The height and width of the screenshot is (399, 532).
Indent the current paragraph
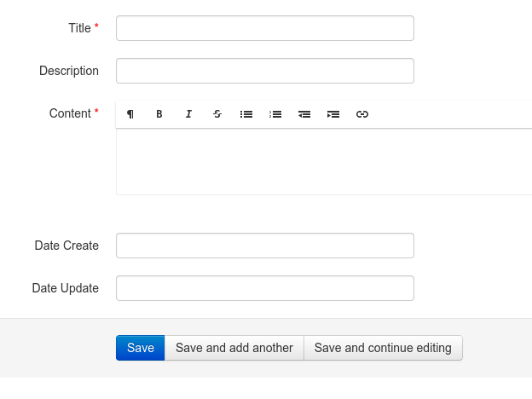[333, 114]
